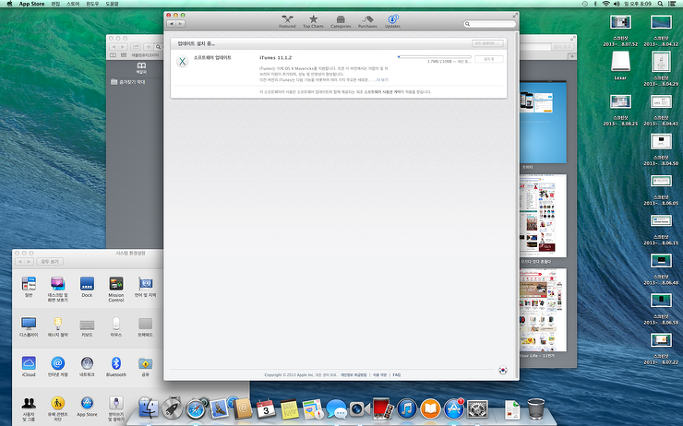Image resolution: width=683 pixels, height=426 pixels.
Task: Open the Energy Saver lightbulb pane
Action: [57, 327]
